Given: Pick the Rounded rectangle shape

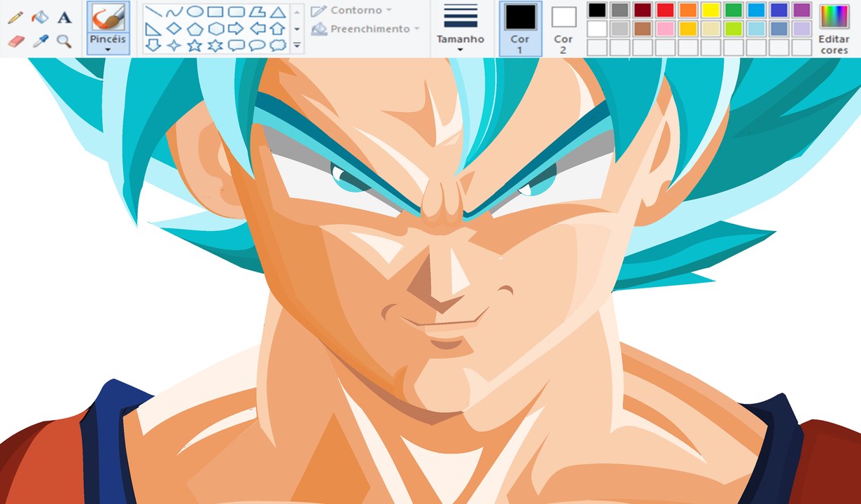Looking at the screenshot, I should (x=237, y=12).
